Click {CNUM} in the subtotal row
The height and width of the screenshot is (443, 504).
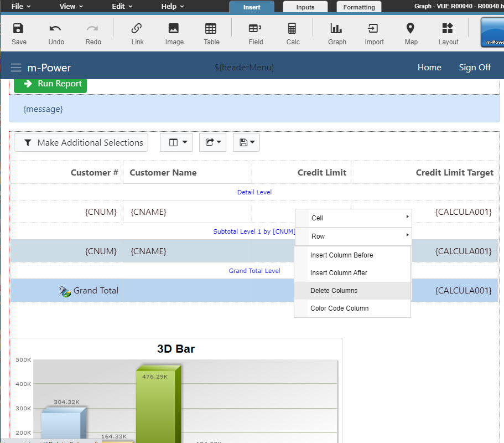tap(101, 251)
